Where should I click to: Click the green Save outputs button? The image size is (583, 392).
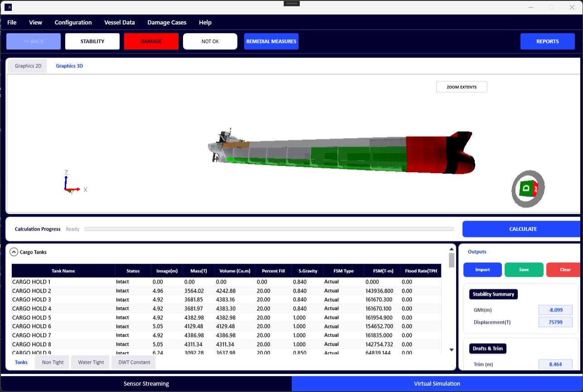pos(524,270)
